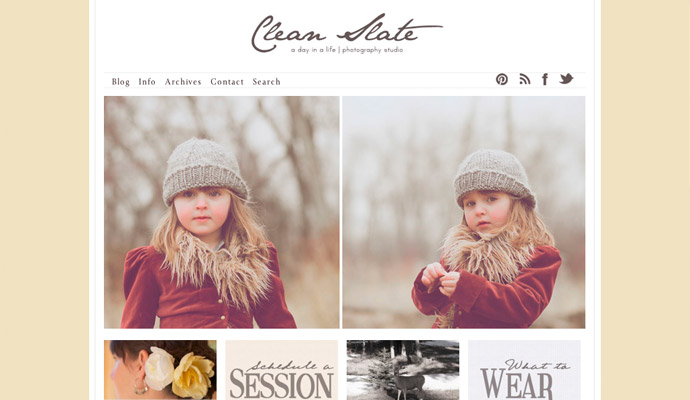This screenshot has height=400, width=690.
Task: Open the Contact page link
Action: (227, 81)
